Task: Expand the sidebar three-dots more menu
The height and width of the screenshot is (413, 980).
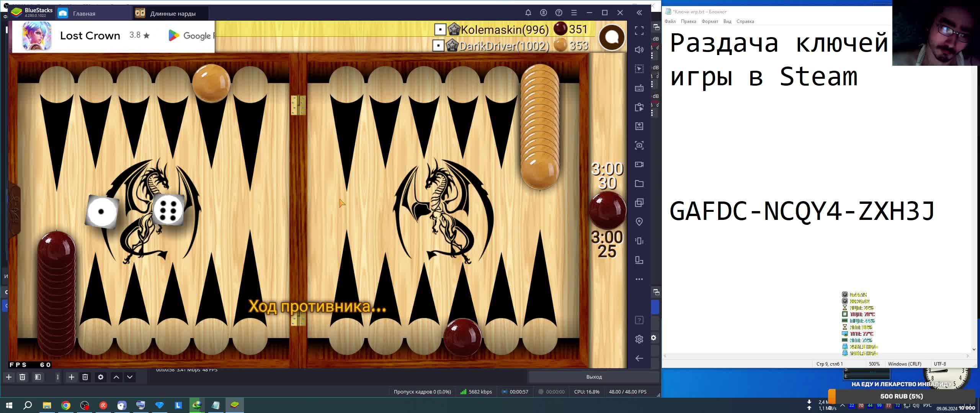Action: pos(639,279)
